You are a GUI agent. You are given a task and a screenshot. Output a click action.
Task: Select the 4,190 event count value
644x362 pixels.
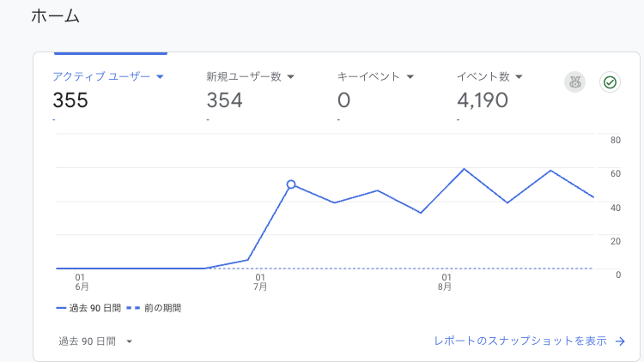(x=483, y=100)
